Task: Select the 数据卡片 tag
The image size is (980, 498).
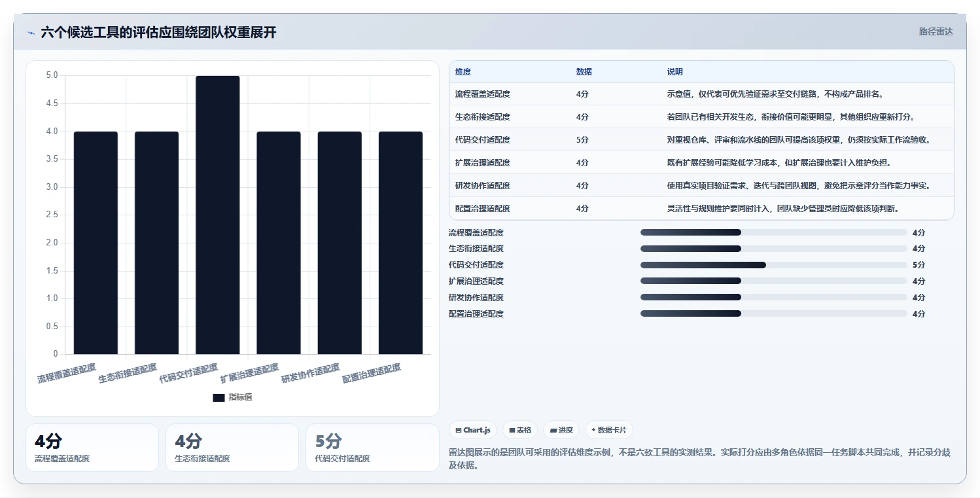Action: (x=609, y=430)
